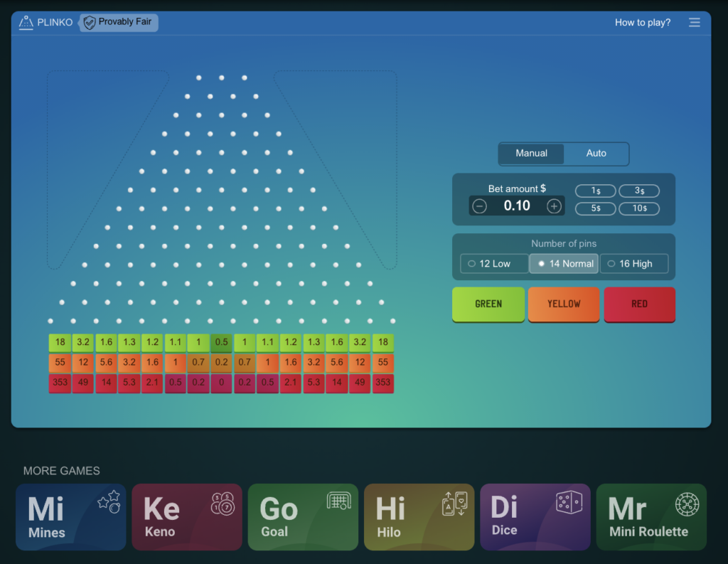The image size is (728, 564).
Task: Set bet with the 1$ preset
Action: (596, 191)
